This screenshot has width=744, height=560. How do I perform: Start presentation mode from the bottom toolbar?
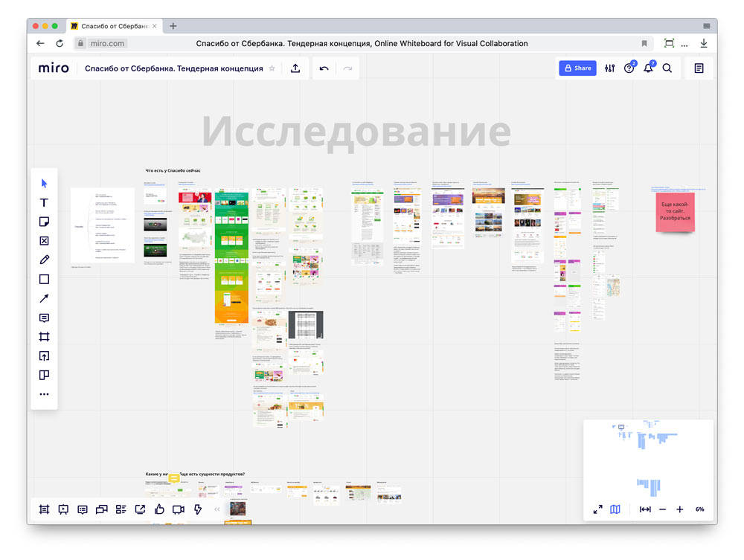pos(63,509)
